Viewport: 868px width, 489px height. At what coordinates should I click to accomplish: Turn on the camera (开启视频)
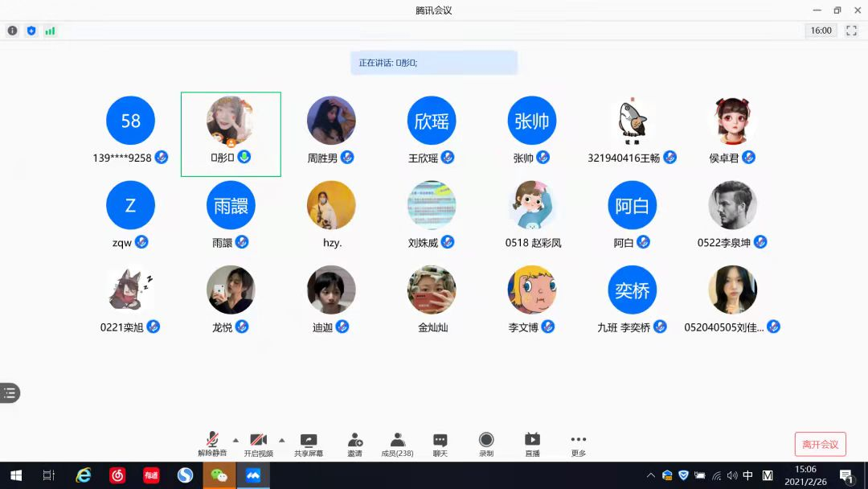click(259, 444)
